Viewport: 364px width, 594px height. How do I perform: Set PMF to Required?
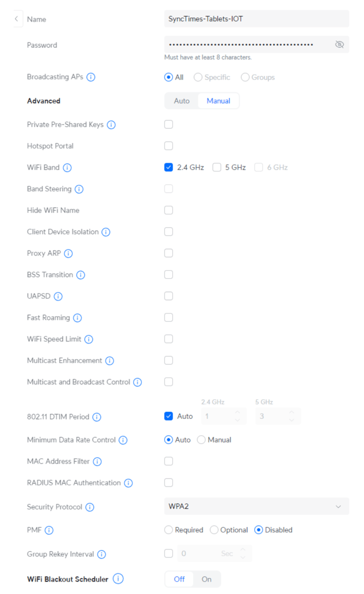(x=168, y=530)
